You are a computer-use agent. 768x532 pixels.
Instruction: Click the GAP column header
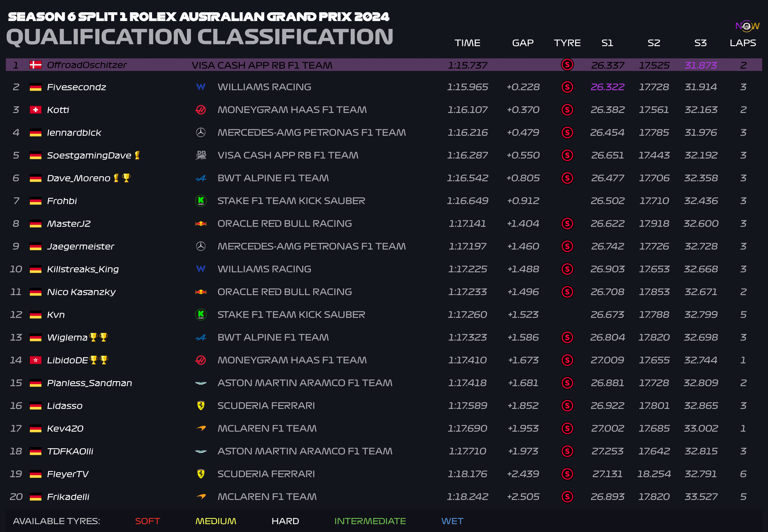[x=523, y=43]
